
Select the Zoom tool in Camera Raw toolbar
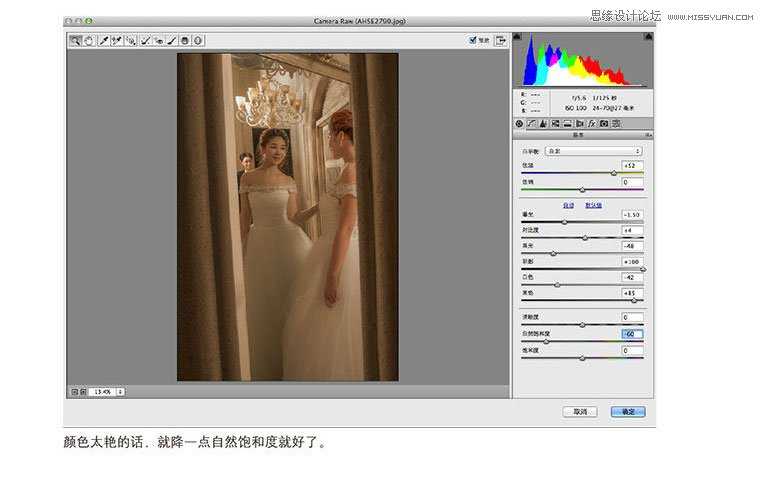pos(75,41)
